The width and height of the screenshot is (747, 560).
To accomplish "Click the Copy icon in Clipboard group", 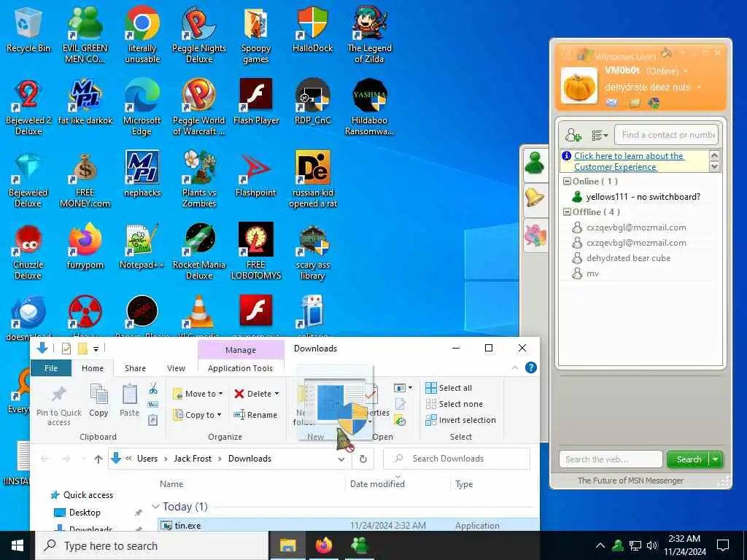I will (98, 400).
